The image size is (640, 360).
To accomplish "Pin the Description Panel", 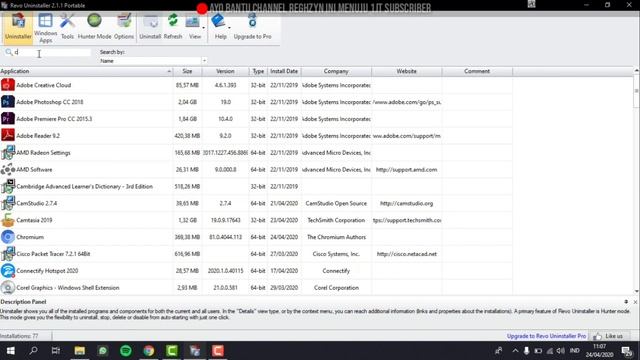I will click(626, 302).
